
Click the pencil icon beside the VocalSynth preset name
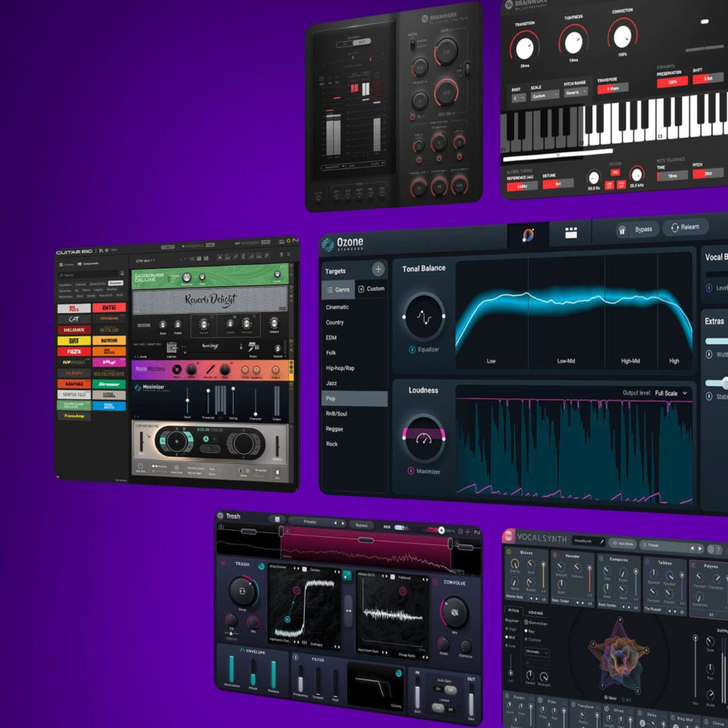click(602, 542)
